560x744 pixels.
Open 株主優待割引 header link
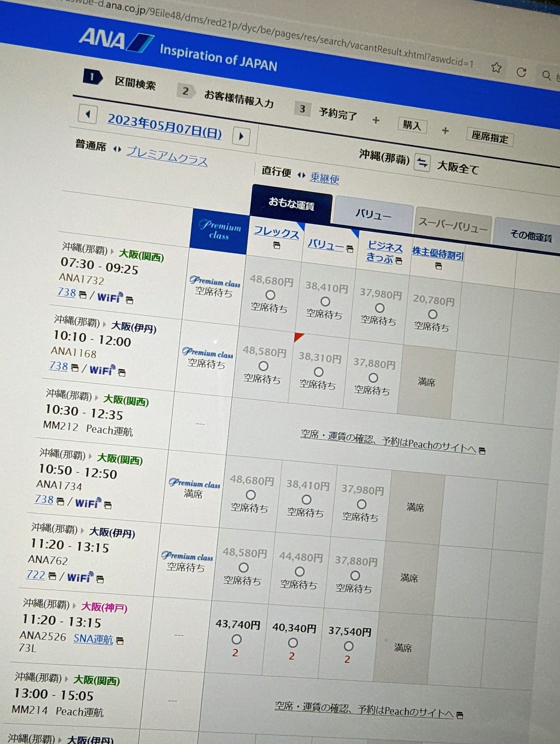(x=438, y=253)
